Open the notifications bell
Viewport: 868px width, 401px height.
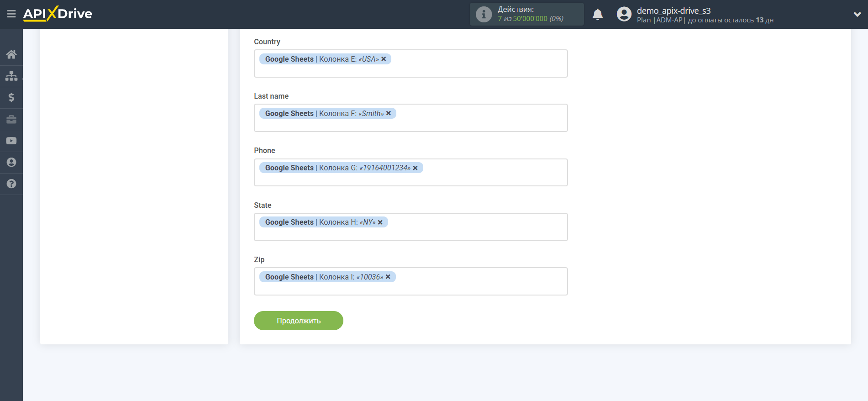pyautogui.click(x=598, y=14)
